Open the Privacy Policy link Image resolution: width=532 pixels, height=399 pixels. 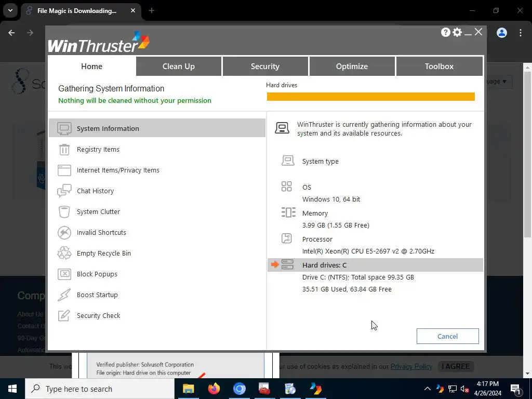[411, 366]
